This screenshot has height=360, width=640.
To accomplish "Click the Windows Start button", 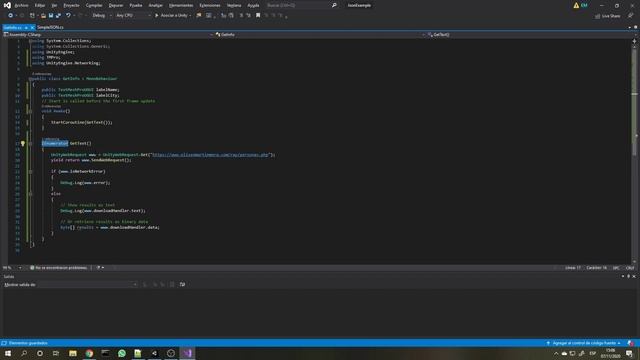I will (x=8, y=353).
